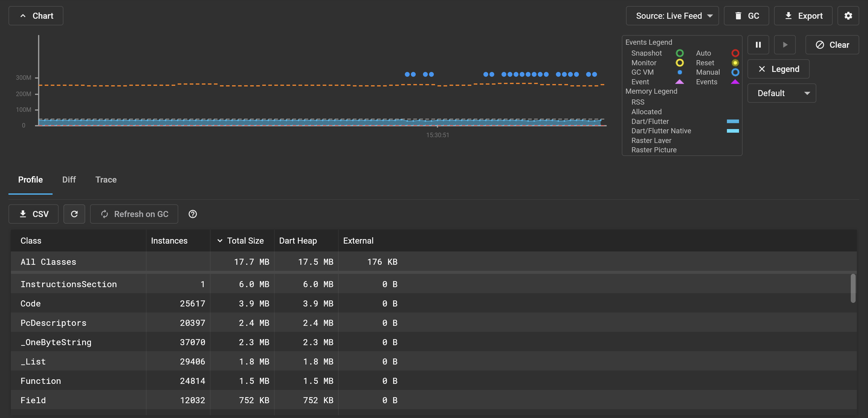Click the Reset yellow dot legend icon
The height and width of the screenshot is (418, 868).
735,63
